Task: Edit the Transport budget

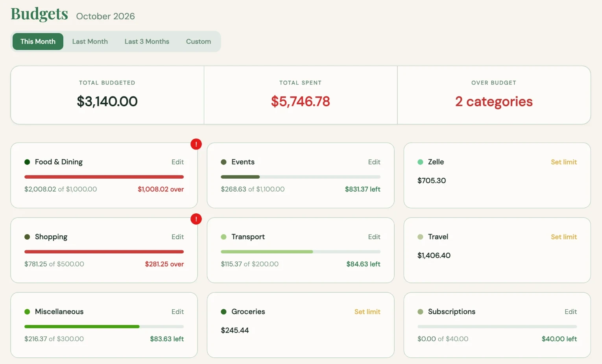Action: [x=374, y=237]
